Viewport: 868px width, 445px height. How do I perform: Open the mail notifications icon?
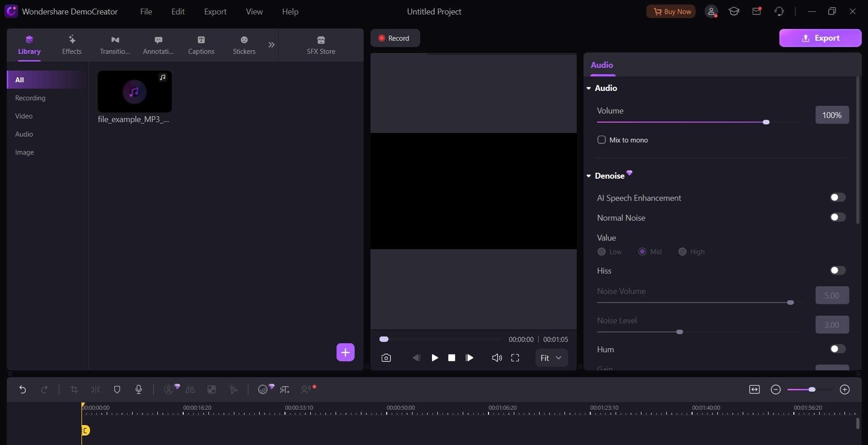[757, 11]
